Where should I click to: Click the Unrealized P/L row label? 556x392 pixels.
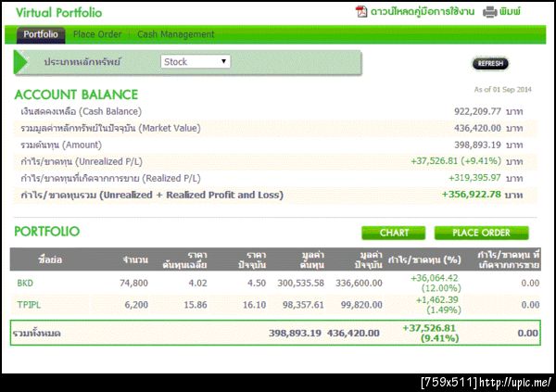coord(82,161)
